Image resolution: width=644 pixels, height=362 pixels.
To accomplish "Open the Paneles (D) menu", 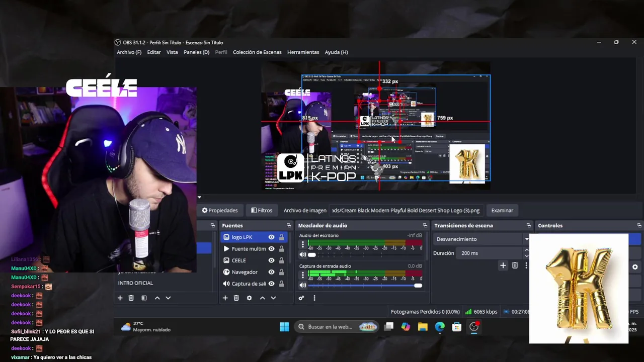I will 196,52.
